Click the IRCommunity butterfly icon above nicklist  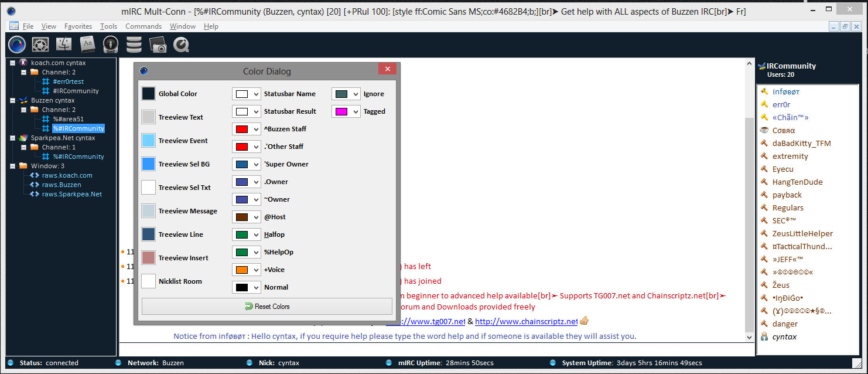762,66
